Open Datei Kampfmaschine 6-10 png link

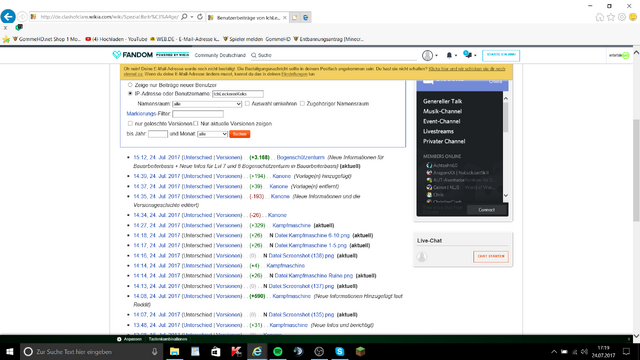pos(312,235)
